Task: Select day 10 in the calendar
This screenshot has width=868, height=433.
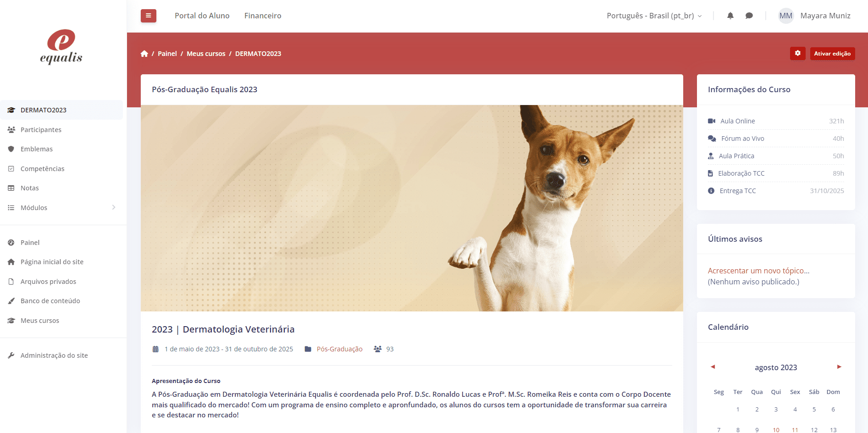Action: pos(776,430)
